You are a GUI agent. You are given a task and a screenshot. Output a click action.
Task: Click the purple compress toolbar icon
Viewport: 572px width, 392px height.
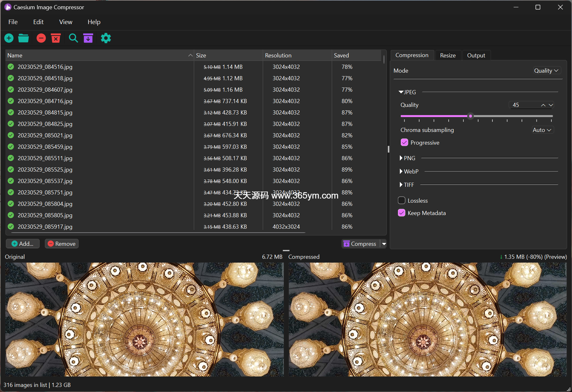pyautogui.click(x=88, y=38)
